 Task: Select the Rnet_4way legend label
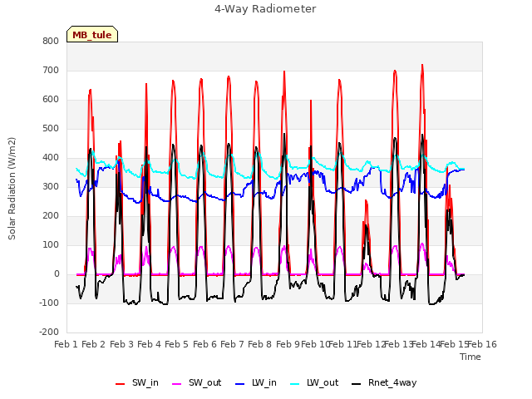(392, 382)
